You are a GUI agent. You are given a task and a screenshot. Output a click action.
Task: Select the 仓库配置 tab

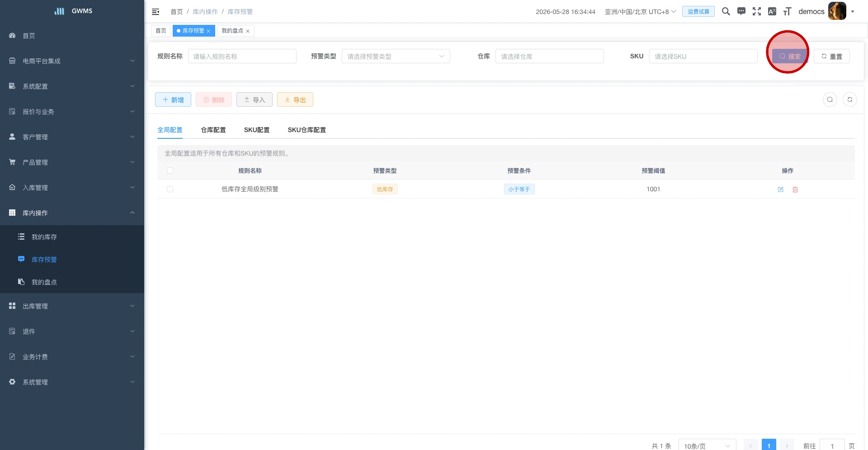point(213,130)
